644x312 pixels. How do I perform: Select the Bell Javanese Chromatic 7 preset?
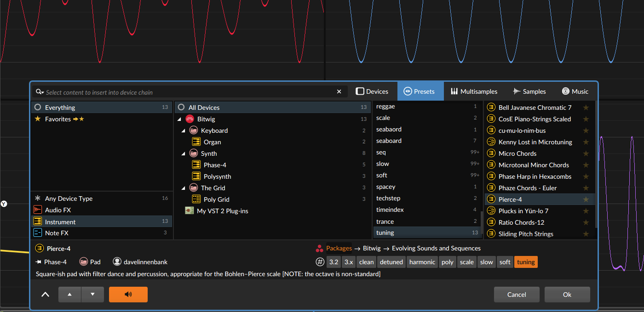[540, 108]
